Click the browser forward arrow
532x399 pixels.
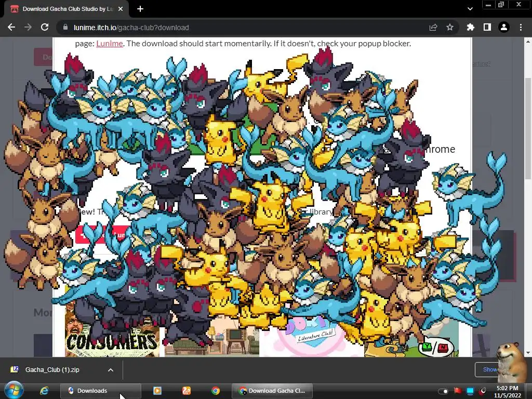28,28
